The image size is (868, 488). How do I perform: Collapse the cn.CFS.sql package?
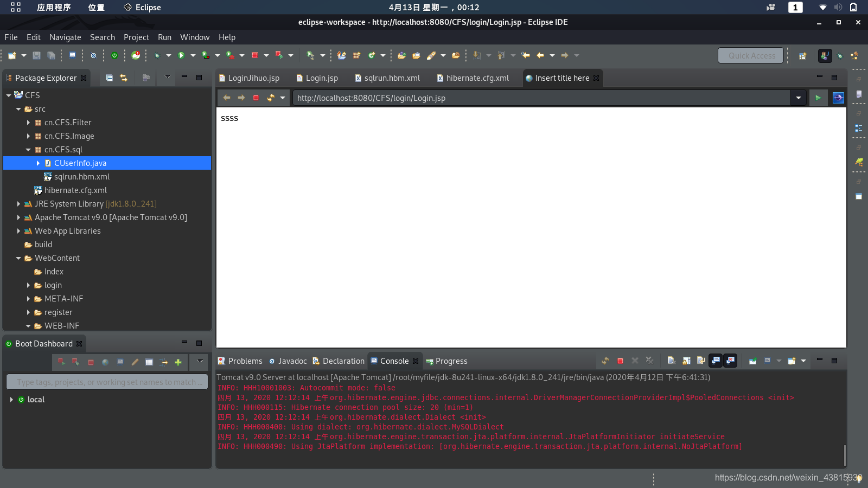tap(28, 150)
